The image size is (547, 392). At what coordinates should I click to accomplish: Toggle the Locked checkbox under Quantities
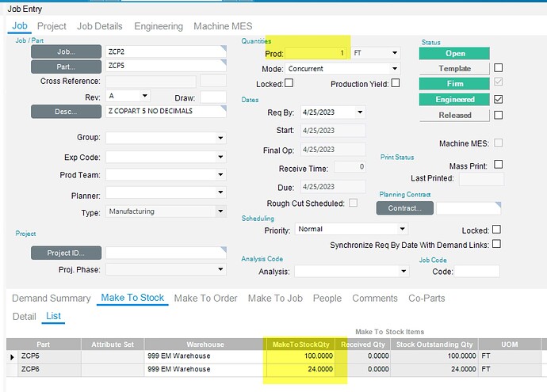click(x=289, y=83)
